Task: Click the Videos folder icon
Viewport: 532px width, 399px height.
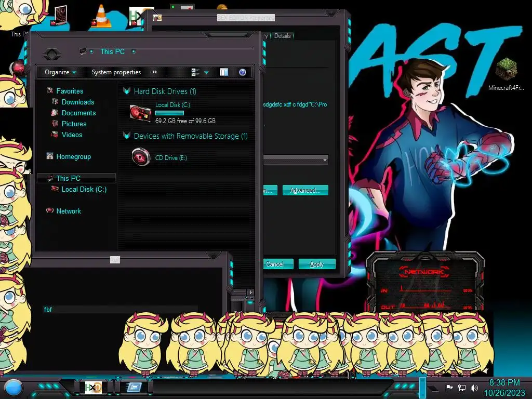Action: point(54,135)
